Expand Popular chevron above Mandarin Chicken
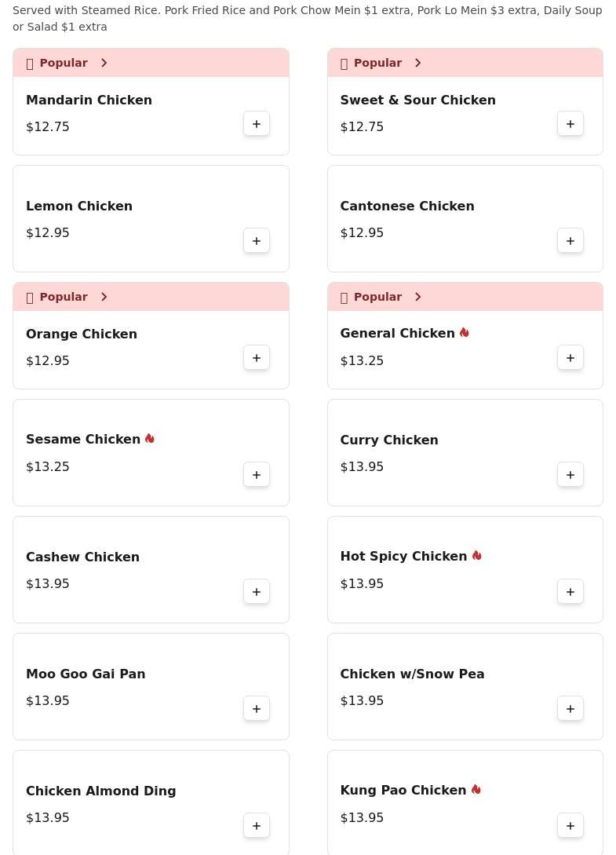 [104, 63]
